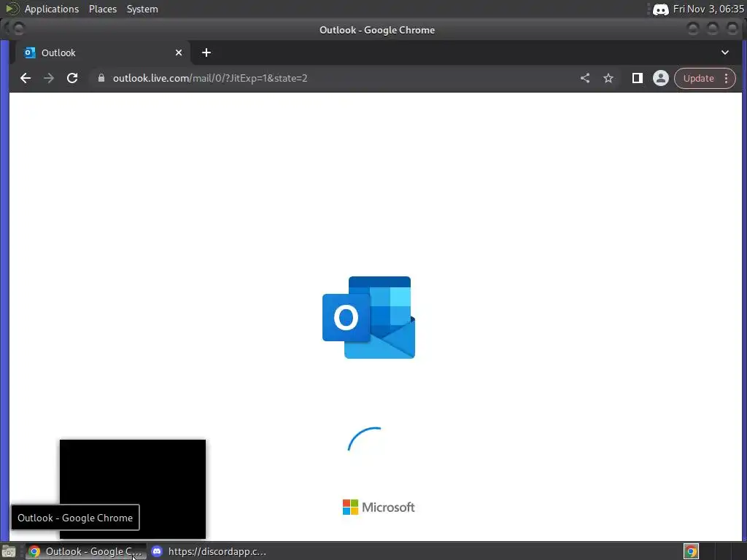Open the Places menu

coord(103,9)
